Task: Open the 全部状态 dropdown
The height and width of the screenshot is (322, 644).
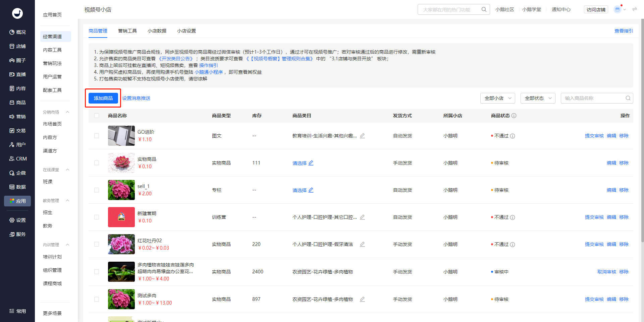Action: pos(538,98)
